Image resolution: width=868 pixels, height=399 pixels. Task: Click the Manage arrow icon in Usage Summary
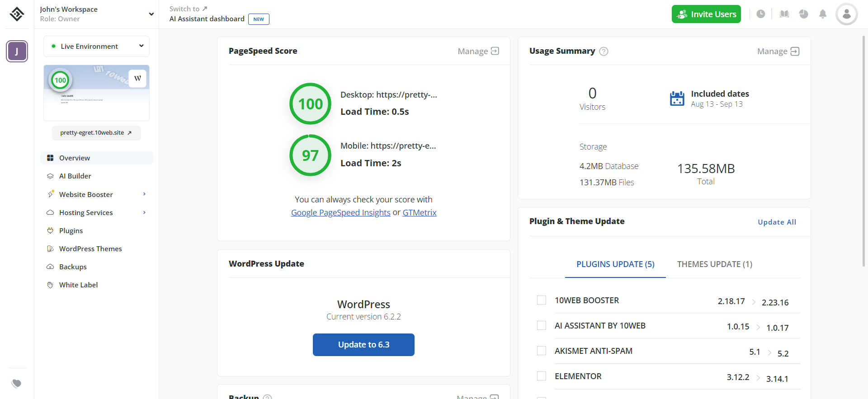[x=795, y=52]
